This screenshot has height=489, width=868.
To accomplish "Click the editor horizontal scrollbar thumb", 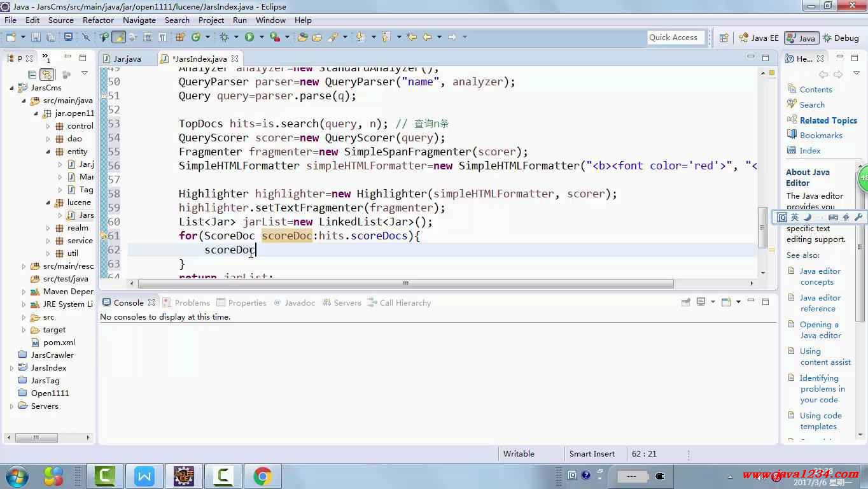I will 405,283.
